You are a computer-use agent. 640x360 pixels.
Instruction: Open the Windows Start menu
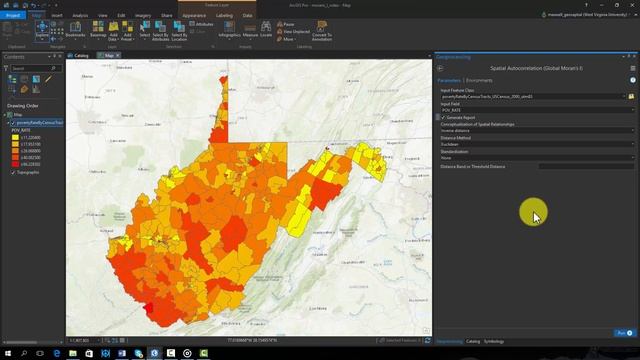[x=8, y=353]
